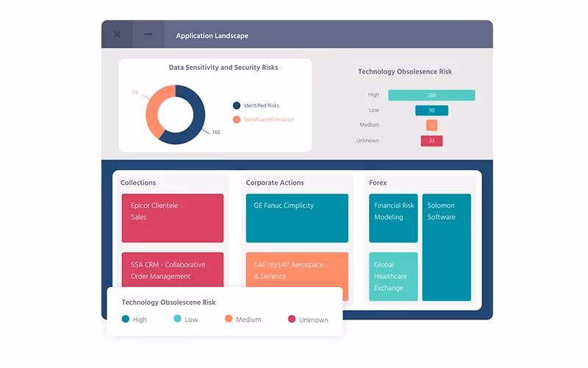Click the Low axis label in bar chart

[x=374, y=110]
